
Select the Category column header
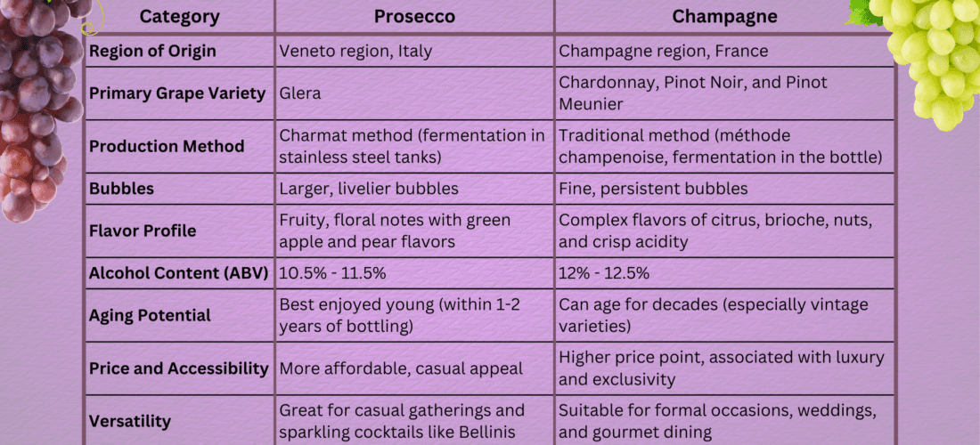coord(179,17)
